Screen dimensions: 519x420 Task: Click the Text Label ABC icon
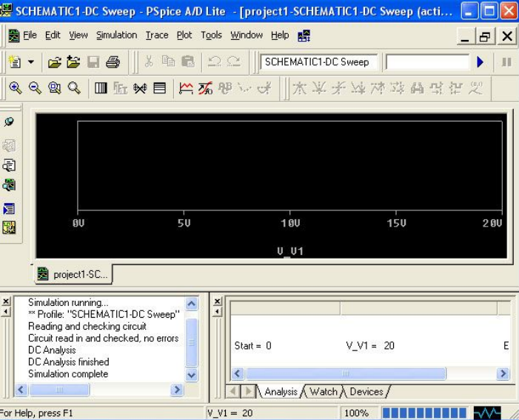225,88
